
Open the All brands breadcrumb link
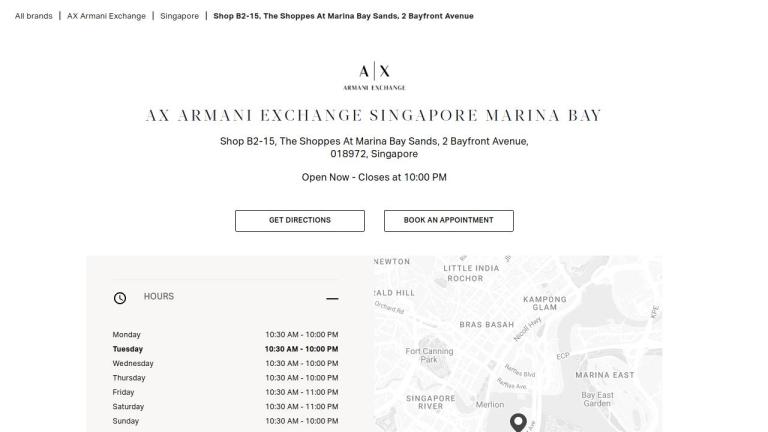click(x=34, y=16)
